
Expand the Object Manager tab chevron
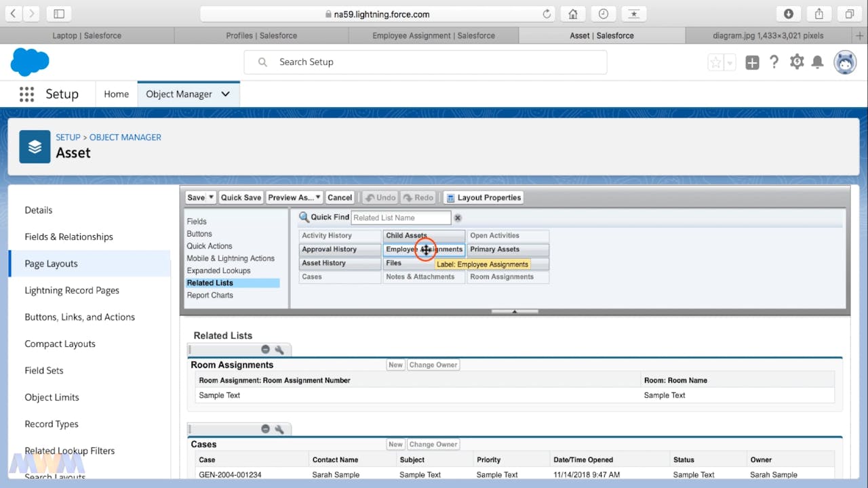(225, 94)
